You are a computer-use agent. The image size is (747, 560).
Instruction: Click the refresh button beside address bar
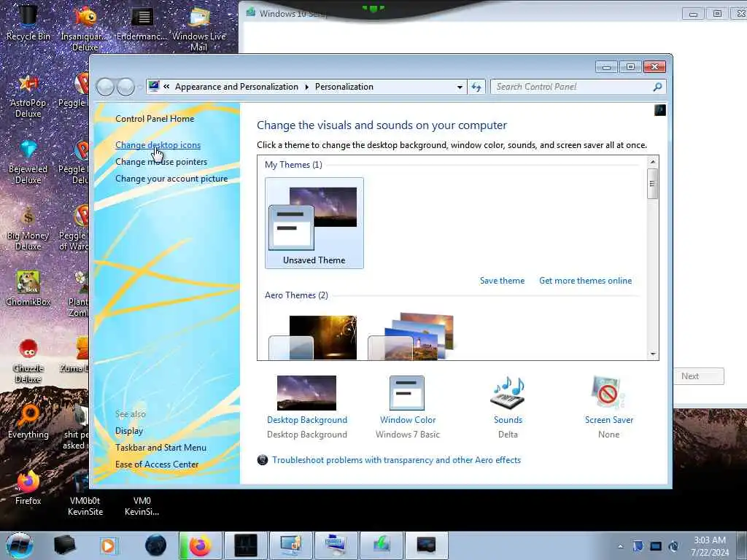point(476,87)
